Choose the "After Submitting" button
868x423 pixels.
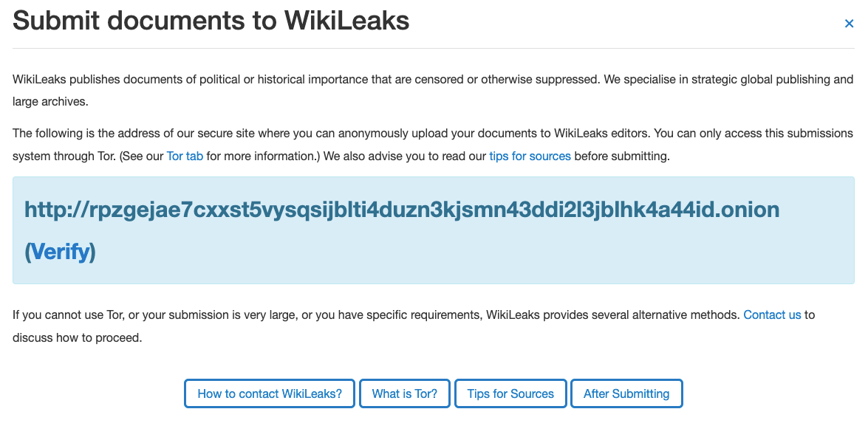pos(626,393)
